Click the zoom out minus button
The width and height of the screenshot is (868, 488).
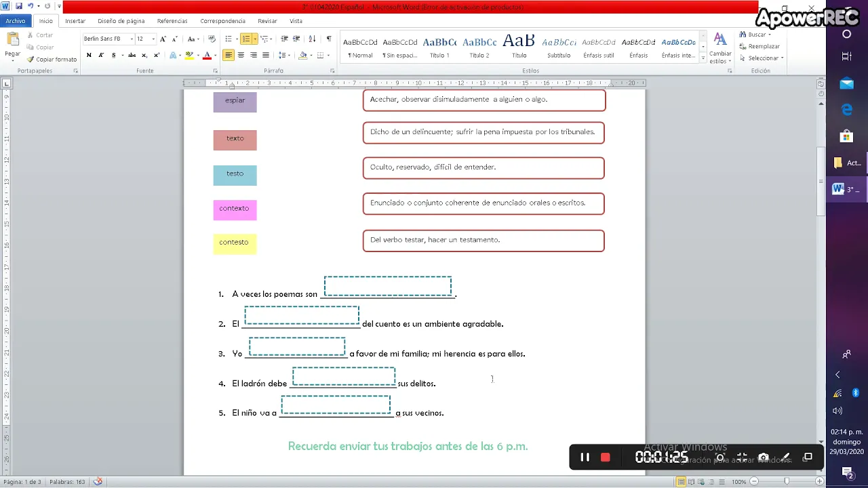tap(753, 482)
